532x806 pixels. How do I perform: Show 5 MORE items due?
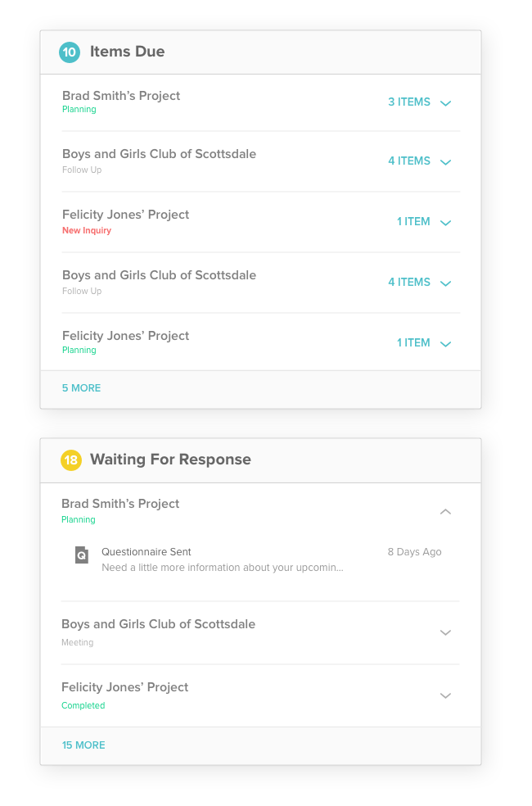81,388
